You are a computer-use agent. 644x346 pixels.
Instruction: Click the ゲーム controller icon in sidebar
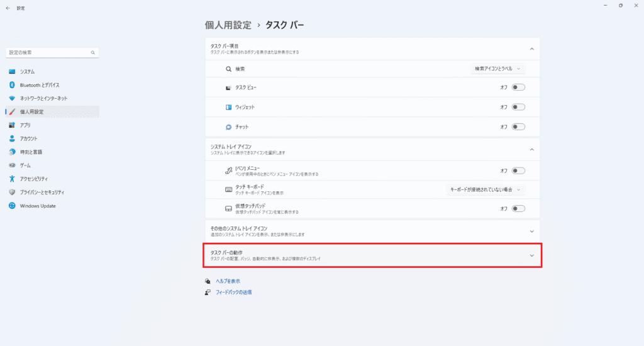(x=12, y=165)
